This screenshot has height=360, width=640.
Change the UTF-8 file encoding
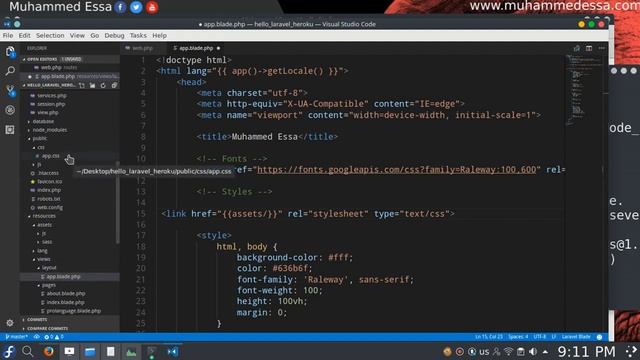coord(540,337)
